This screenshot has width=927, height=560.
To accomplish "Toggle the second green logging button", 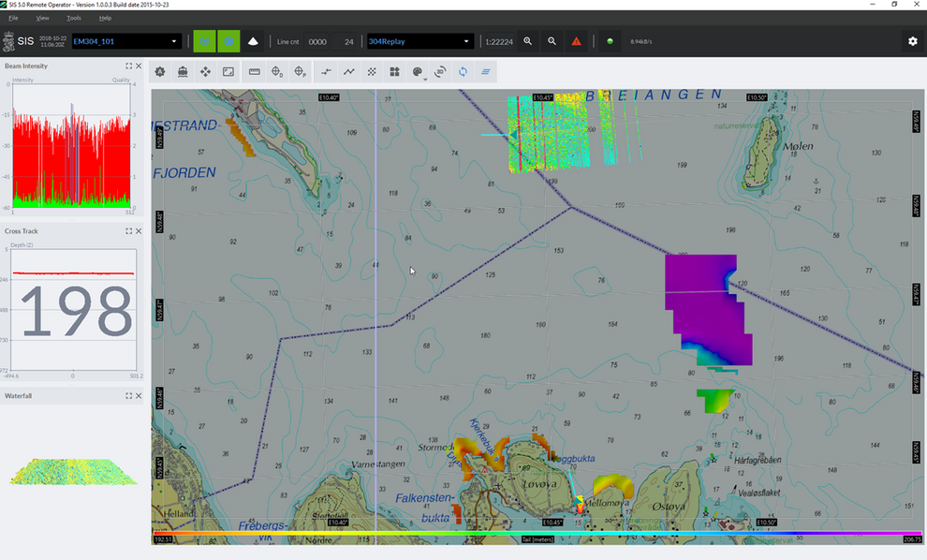I will click(228, 41).
